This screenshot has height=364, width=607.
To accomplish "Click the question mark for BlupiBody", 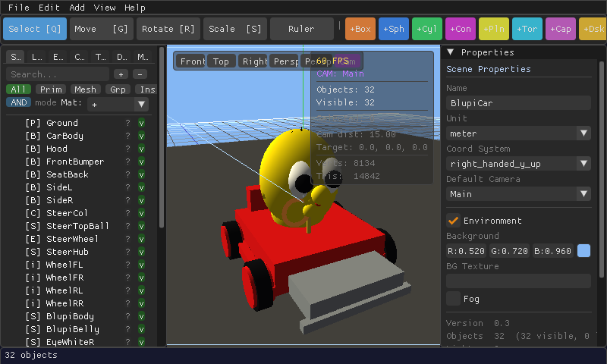I will [127, 316].
